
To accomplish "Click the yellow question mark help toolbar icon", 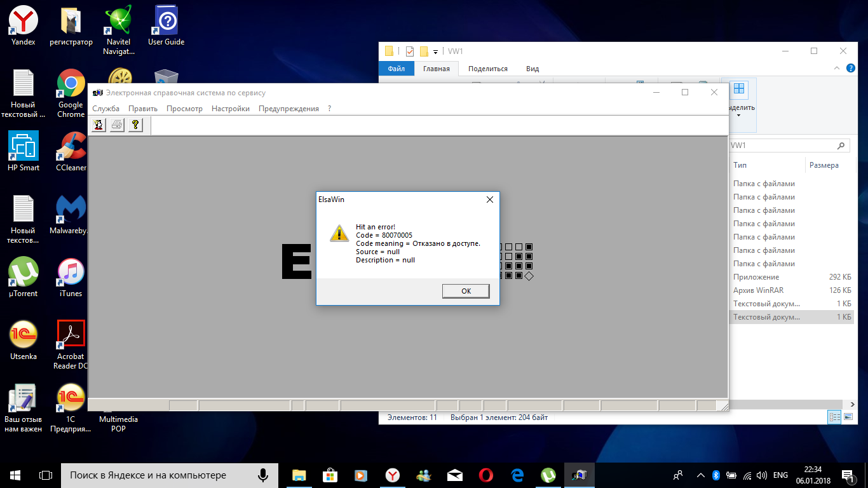I will [x=135, y=125].
